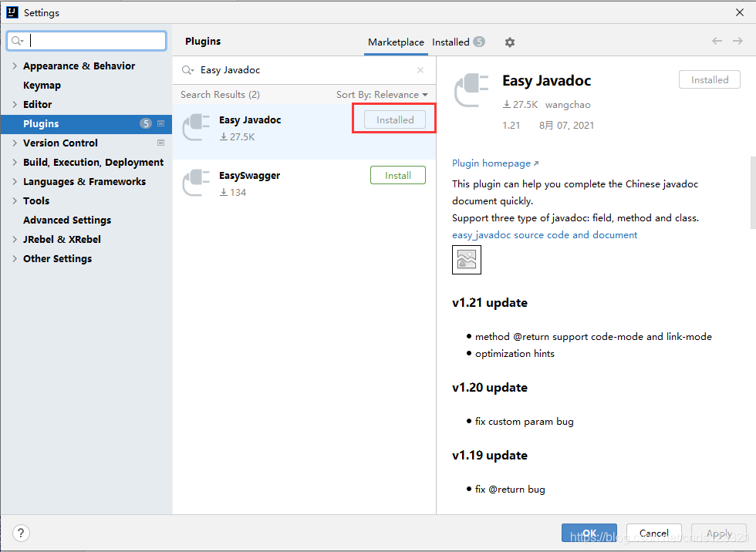
Task: Focus the settings search field
Action: pyautogui.click(x=86, y=41)
